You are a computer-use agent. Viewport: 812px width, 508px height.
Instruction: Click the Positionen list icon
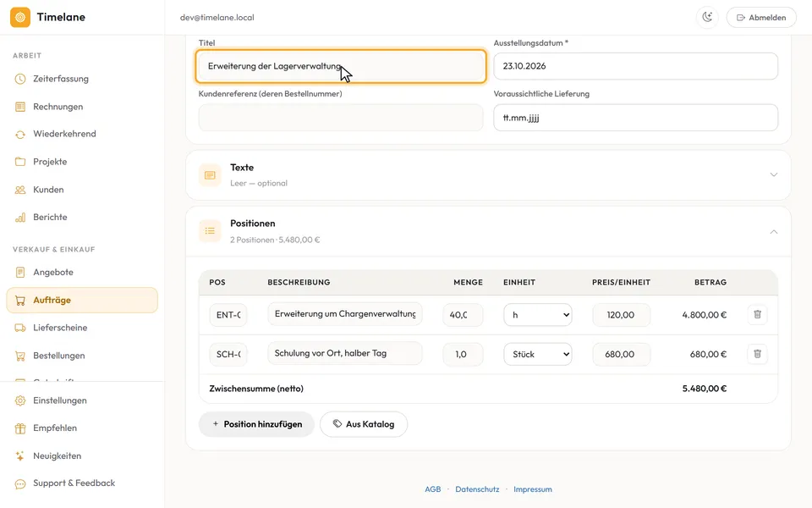pyautogui.click(x=210, y=230)
